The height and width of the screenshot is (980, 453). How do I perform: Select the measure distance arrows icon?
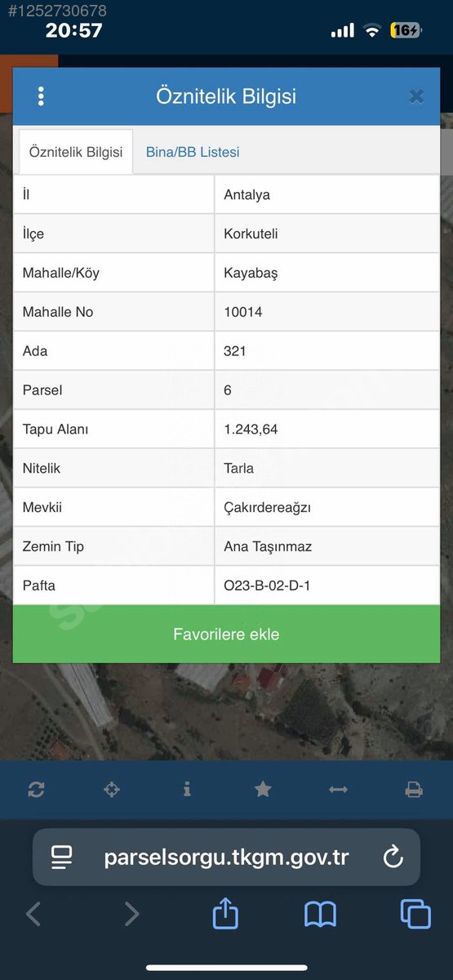click(x=338, y=790)
